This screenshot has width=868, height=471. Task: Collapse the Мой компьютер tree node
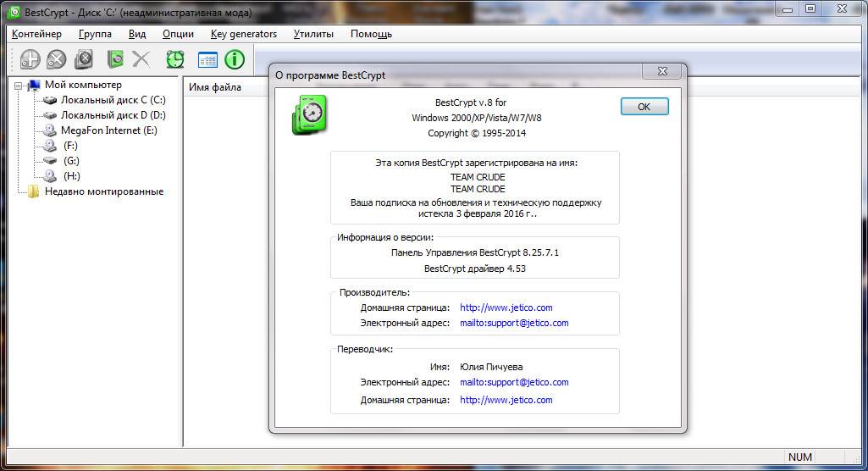tap(19, 86)
